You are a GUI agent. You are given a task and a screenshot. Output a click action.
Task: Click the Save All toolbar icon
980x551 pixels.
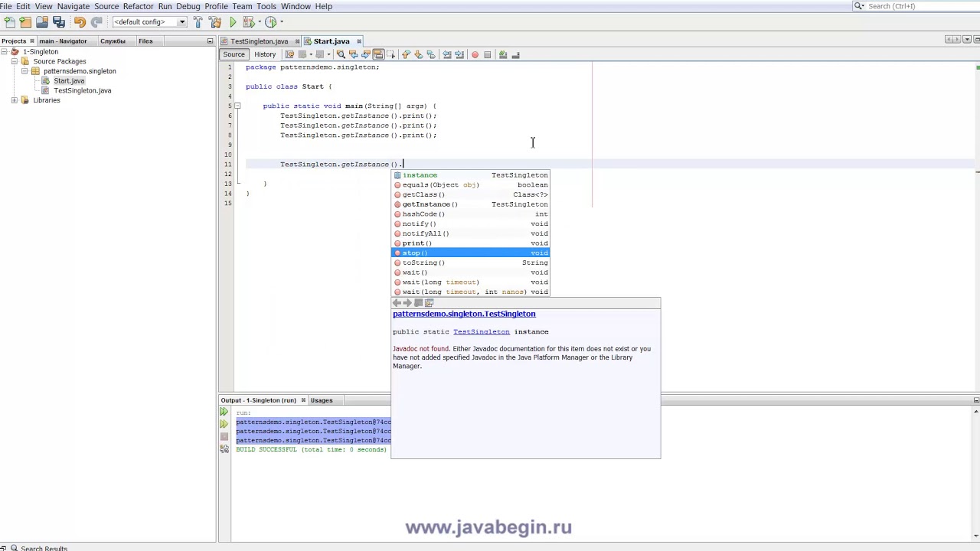59,22
